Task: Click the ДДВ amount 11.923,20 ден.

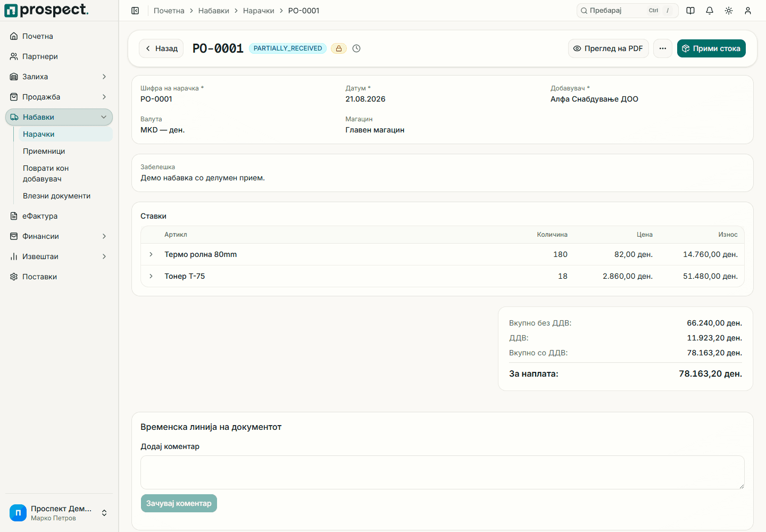Action: pos(714,338)
